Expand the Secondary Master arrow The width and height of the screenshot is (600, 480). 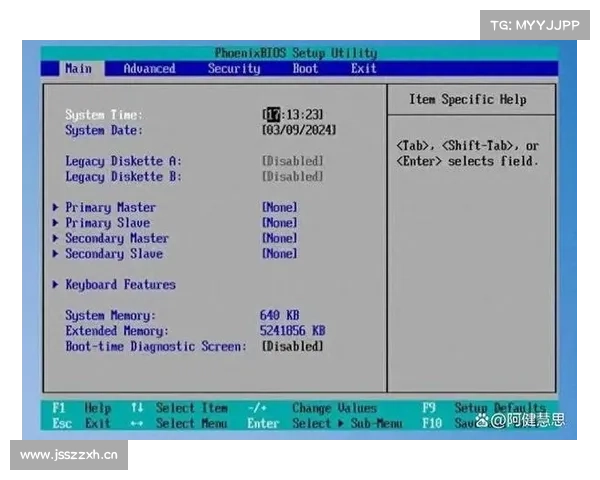point(55,238)
